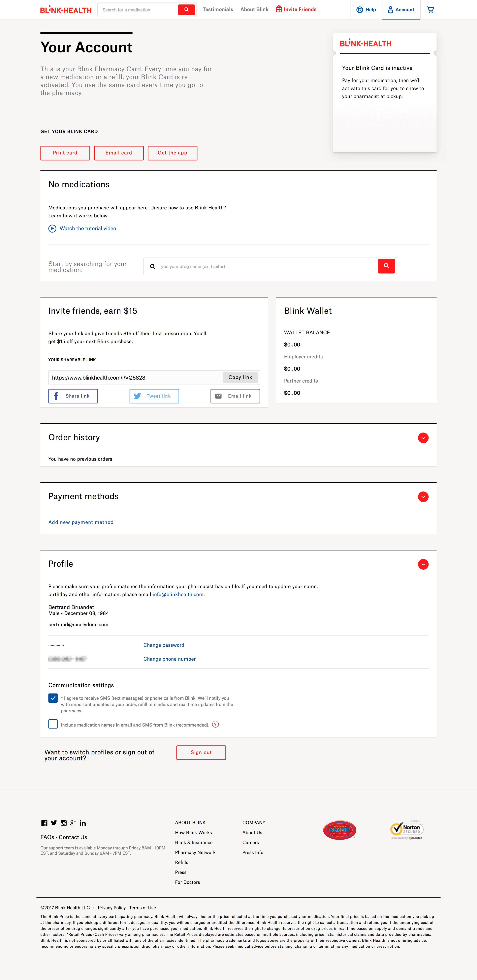Click the info@blinkhealth.com email link
The image size is (477, 980).
tap(178, 595)
